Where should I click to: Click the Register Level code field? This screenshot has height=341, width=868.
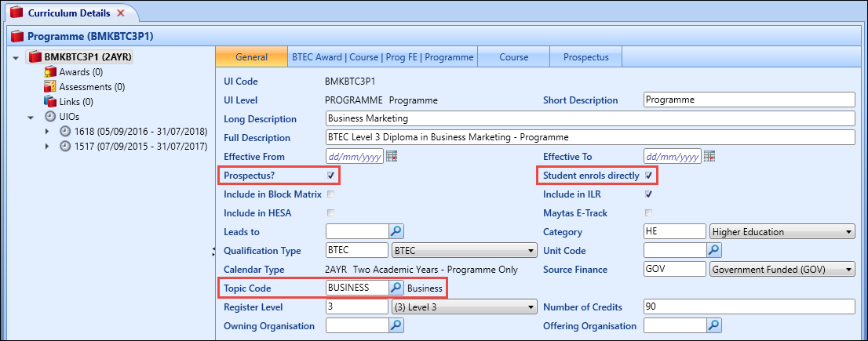coord(357,307)
